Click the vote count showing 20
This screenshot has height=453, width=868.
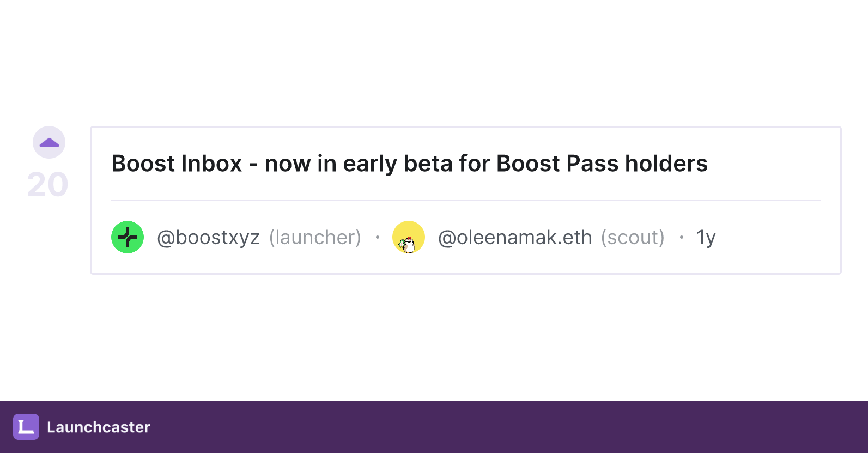[47, 184]
